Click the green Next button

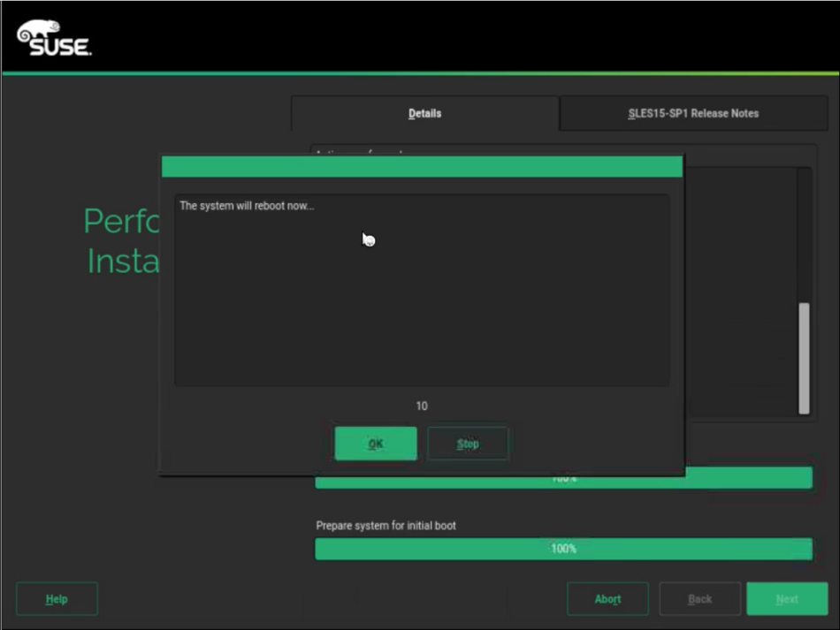pyautogui.click(x=787, y=599)
